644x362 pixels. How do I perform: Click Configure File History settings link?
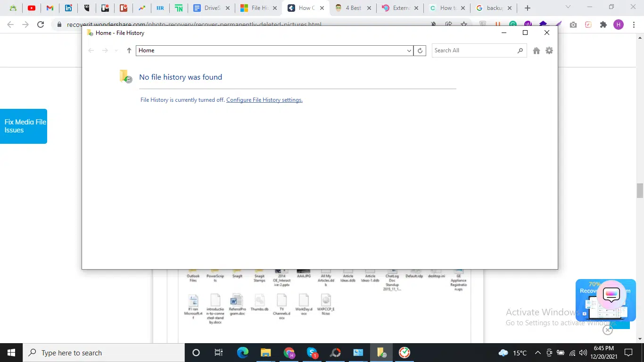tap(264, 100)
